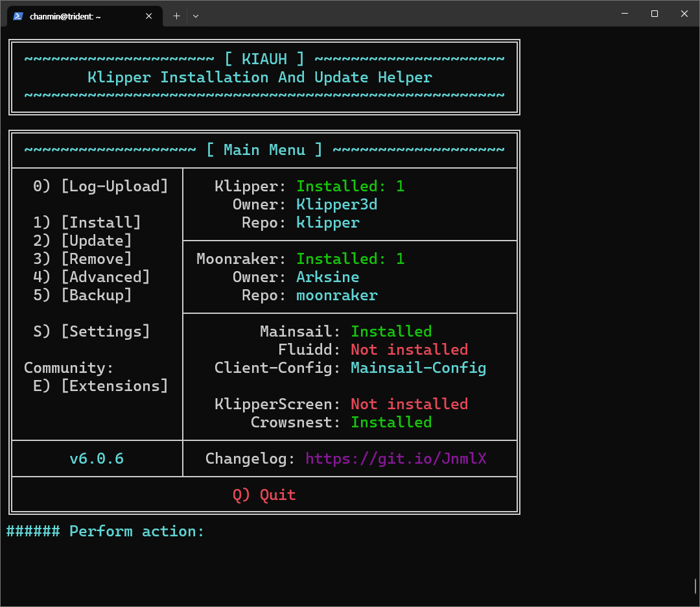
Task: Minimize the terminal window
Action: coord(625,14)
